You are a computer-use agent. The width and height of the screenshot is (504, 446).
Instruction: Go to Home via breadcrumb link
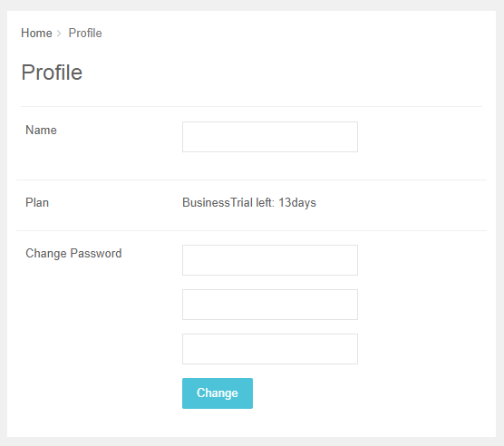36,34
